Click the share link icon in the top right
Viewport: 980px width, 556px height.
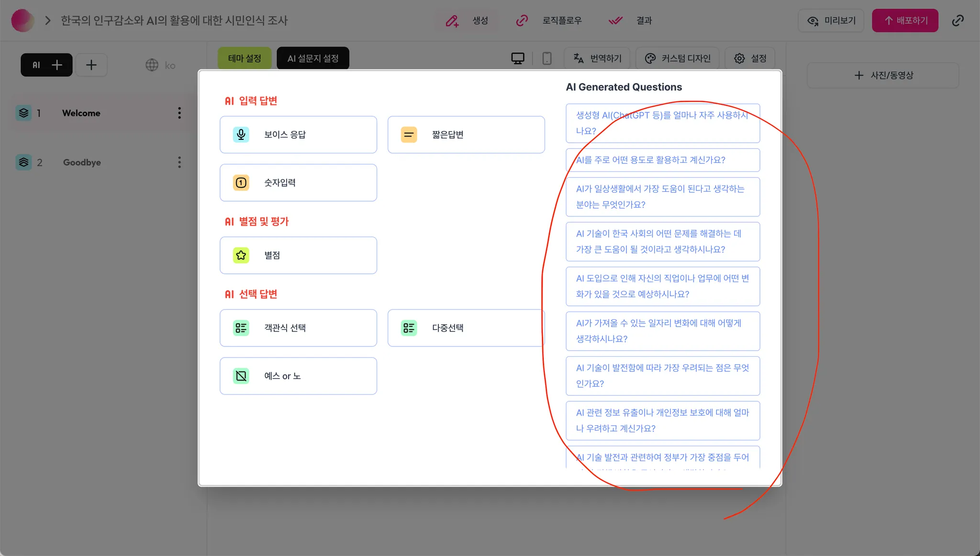[958, 21]
